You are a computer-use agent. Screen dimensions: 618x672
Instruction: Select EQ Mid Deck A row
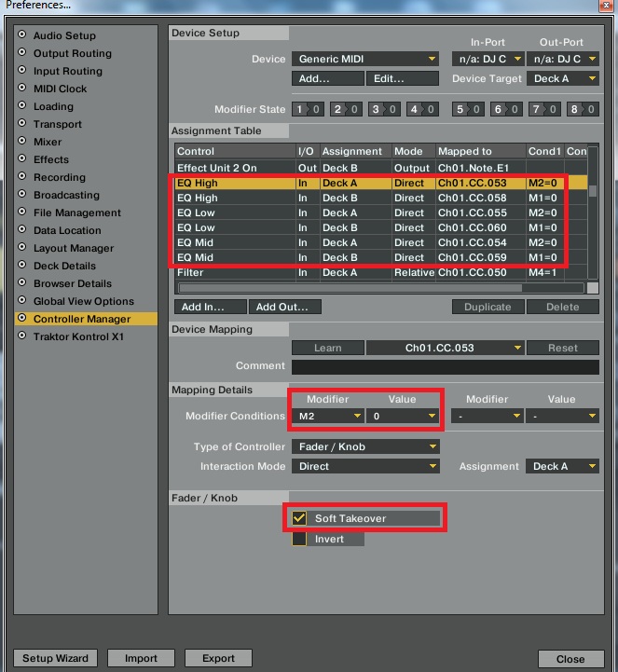tap(381, 242)
